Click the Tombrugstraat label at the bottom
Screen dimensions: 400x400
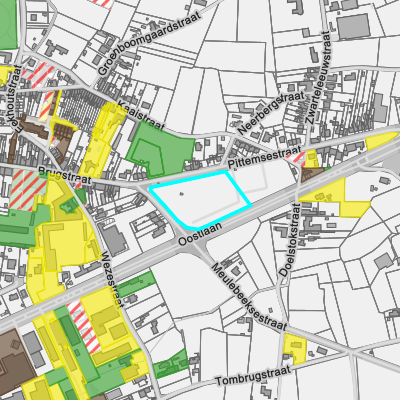[x=253, y=375]
